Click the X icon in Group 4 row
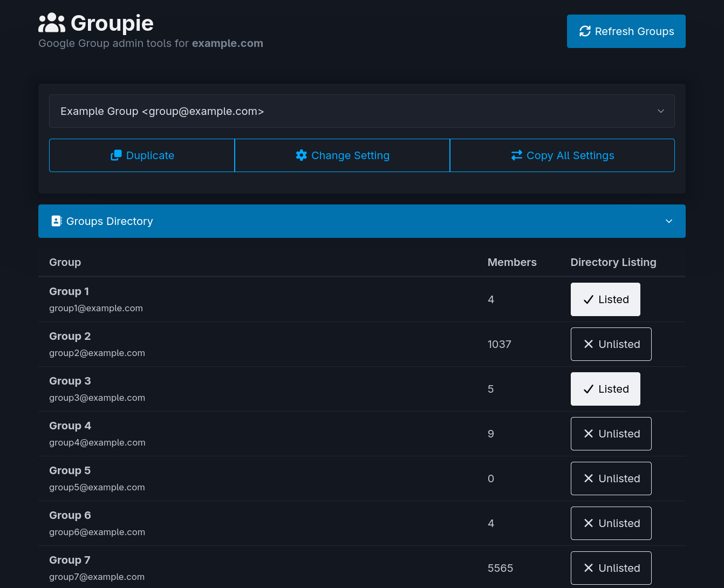The image size is (724, 588). click(589, 434)
